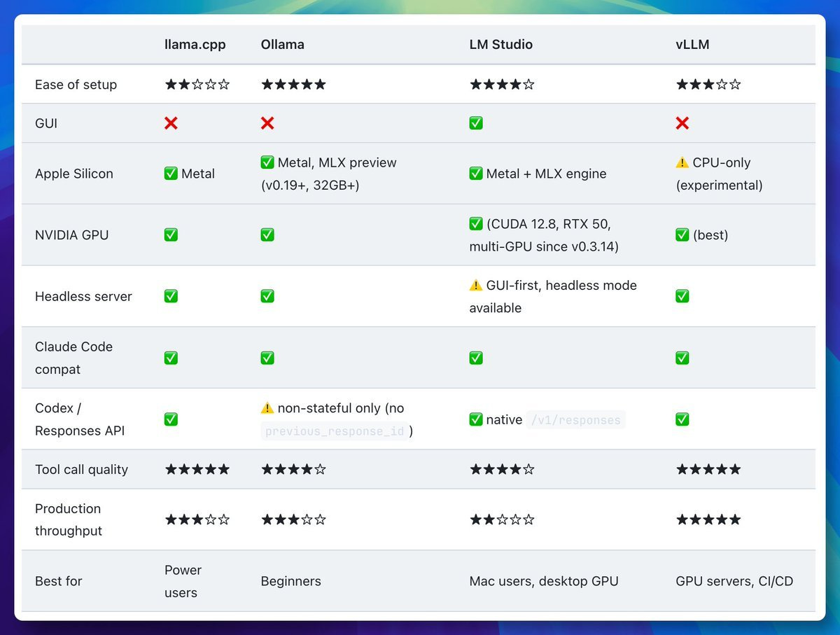The height and width of the screenshot is (635, 840).
Task: Click llama.cpp Production throughput stars
Action: [197, 519]
